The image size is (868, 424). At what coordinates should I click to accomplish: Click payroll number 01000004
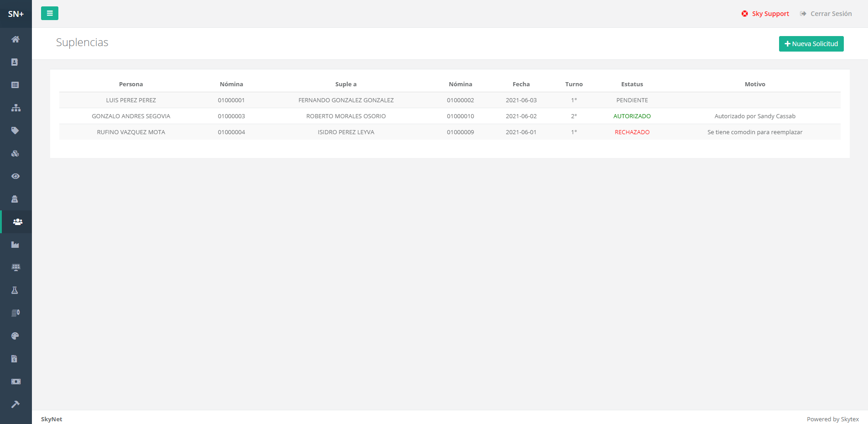[231, 132]
